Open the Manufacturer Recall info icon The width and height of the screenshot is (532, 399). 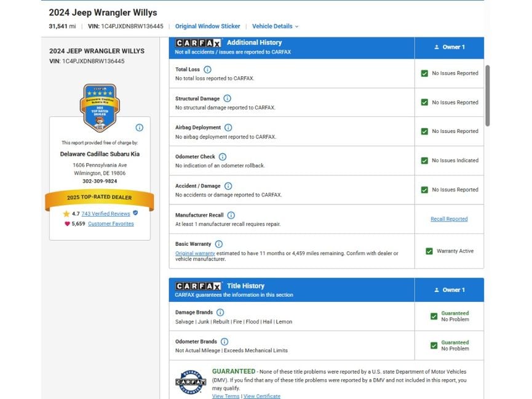231,216
